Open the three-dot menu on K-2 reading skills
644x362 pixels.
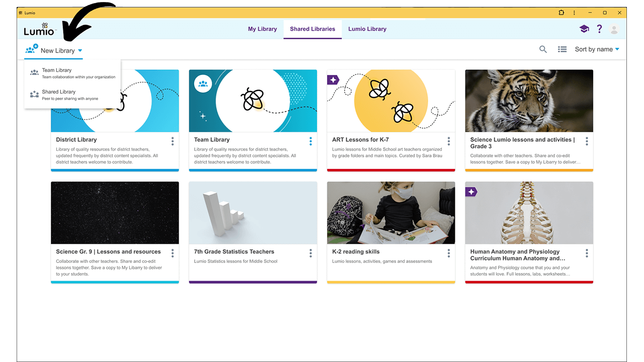point(449,253)
